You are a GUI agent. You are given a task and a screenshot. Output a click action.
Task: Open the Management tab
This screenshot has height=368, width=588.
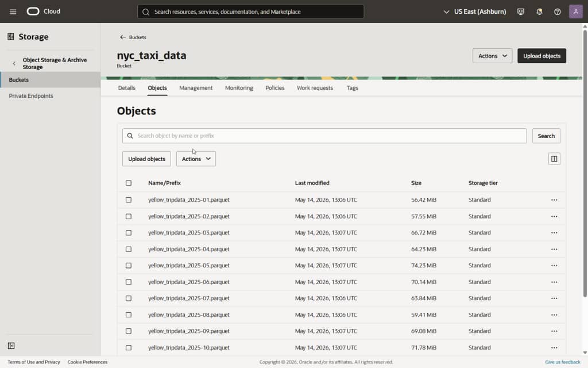pos(196,88)
